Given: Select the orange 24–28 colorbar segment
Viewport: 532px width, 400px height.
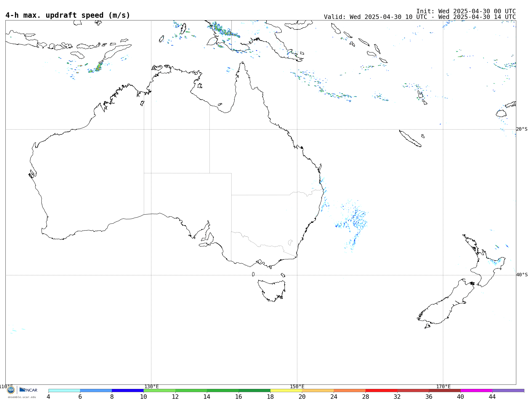Looking at the screenshot, I should tap(350, 391).
